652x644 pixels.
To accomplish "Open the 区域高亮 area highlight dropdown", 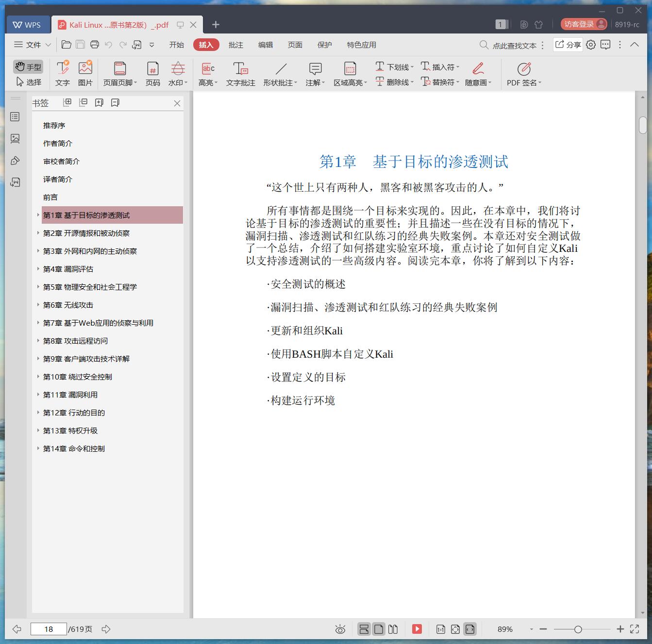I will [350, 74].
